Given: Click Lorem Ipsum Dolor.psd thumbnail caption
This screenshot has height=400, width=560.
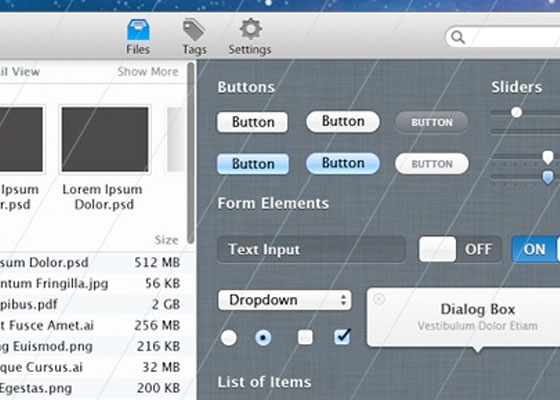Looking at the screenshot, I should pos(102,197).
